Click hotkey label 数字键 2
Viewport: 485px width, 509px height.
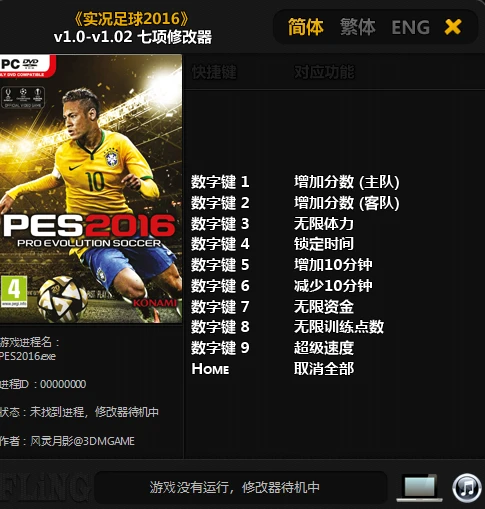point(220,203)
